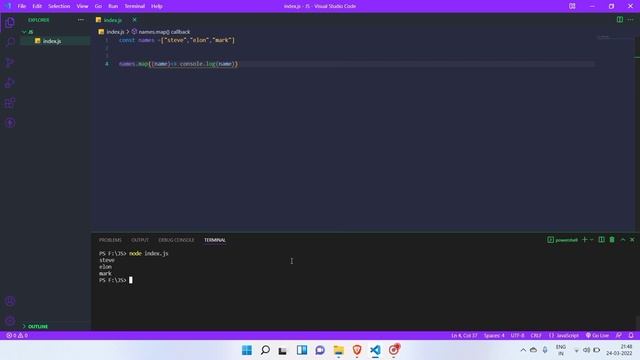The height and width of the screenshot is (360, 640).
Task: Open the Search view in activity bar
Action: tap(10, 42)
